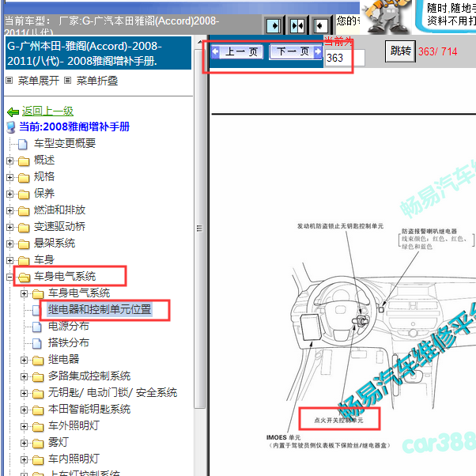Click the 雾灯 folder icon
This screenshot has width=476, height=476.
(38, 444)
